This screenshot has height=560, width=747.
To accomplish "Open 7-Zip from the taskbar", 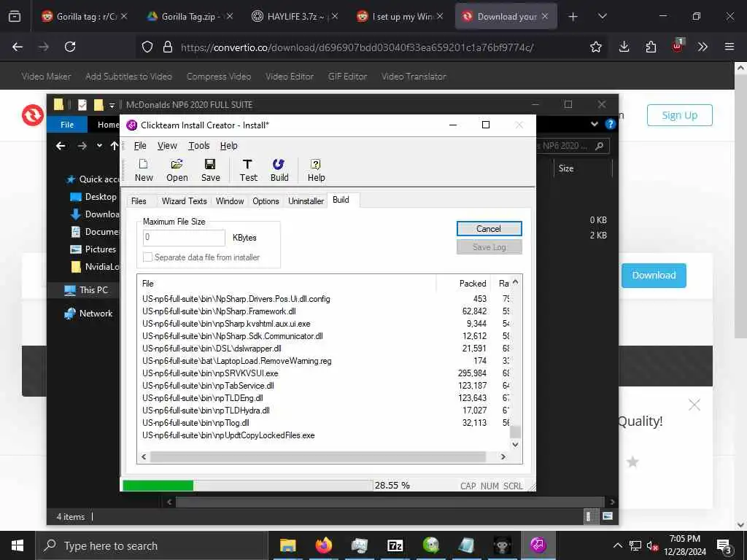I will pyautogui.click(x=395, y=545).
